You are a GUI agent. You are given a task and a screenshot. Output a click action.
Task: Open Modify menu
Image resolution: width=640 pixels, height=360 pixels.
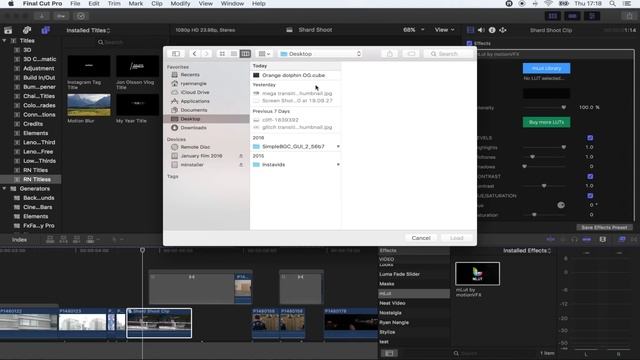pyautogui.click(x=180, y=4)
